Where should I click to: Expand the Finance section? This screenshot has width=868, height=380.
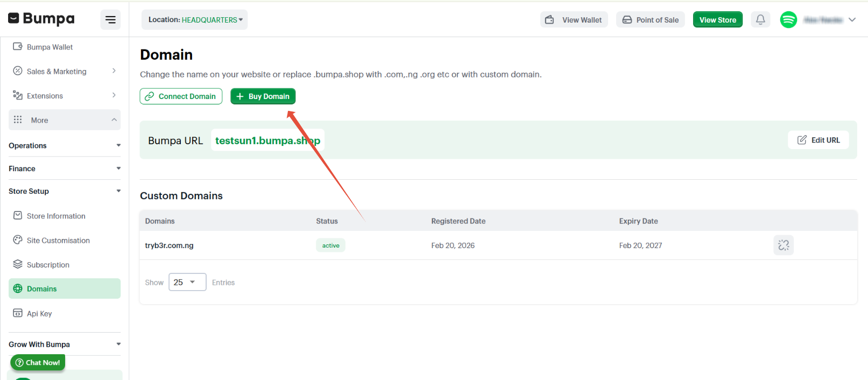(65, 168)
